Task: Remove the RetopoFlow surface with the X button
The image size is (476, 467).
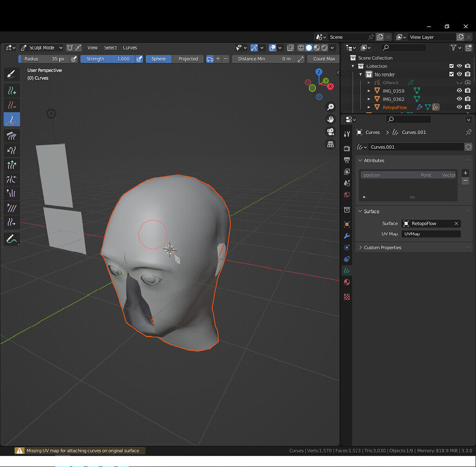Action: (456, 223)
